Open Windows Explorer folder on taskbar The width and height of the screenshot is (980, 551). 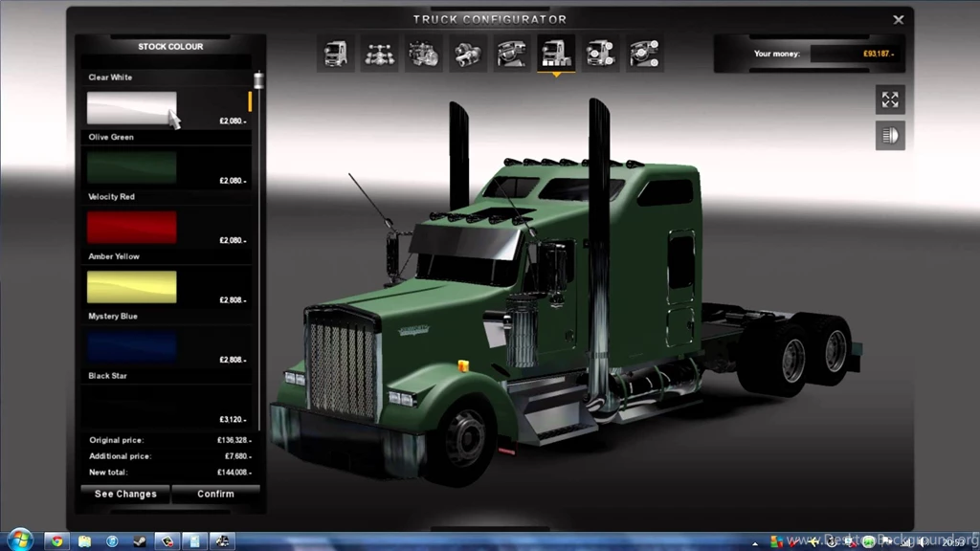[x=84, y=541]
